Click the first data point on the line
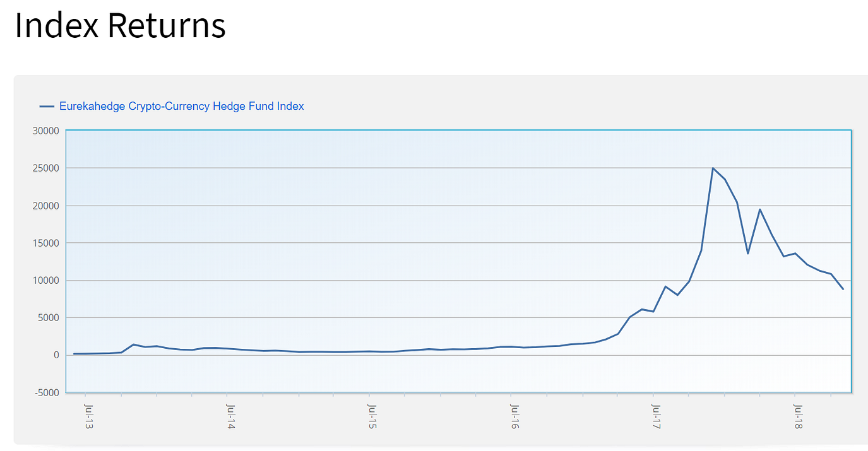 point(74,354)
